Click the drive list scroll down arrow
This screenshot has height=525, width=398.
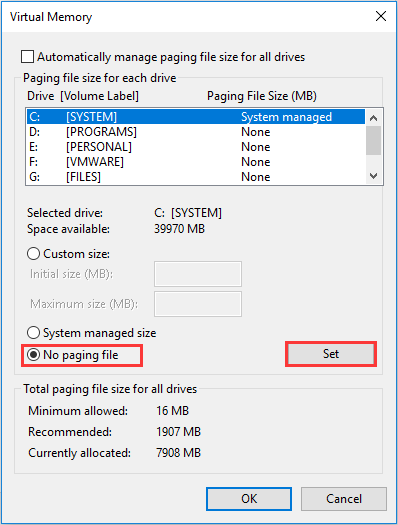click(374, 175)
